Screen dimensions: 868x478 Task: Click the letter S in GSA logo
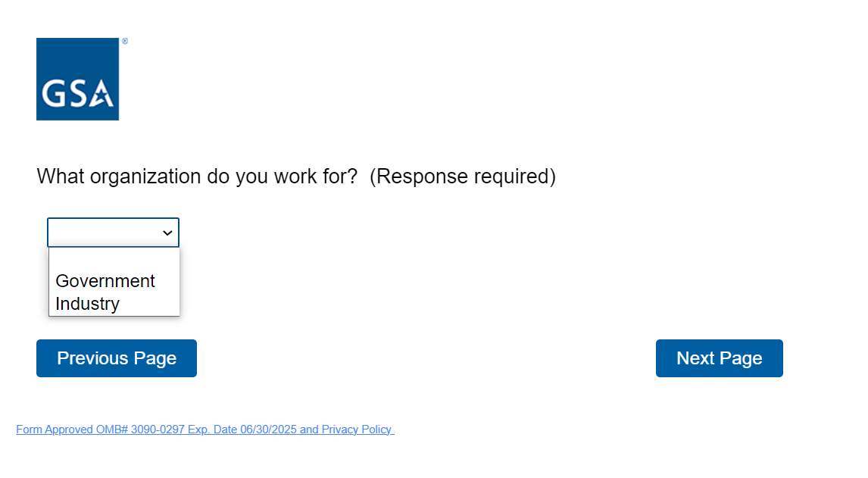click(x=76, y=94)
